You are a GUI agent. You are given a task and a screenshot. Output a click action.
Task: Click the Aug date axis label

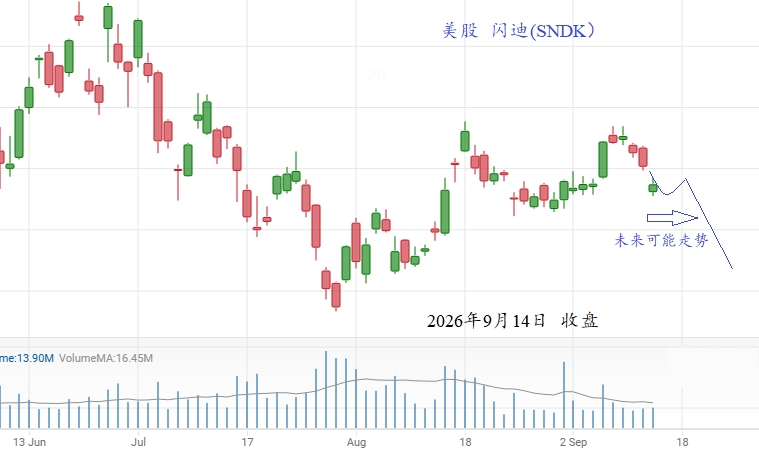click(356, 442)
